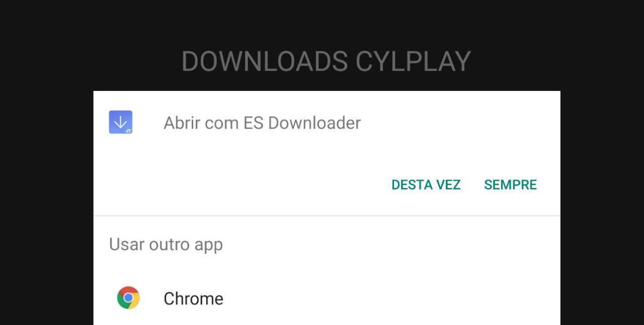
Task: Click the empty space in the Chrome row
Action: (391, 298)
